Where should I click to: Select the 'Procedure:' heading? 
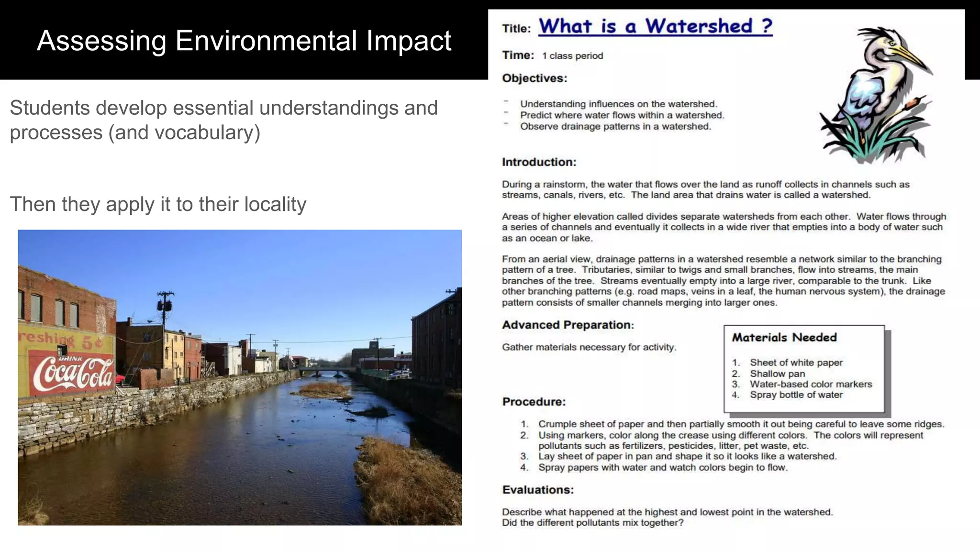click(534, 402)
